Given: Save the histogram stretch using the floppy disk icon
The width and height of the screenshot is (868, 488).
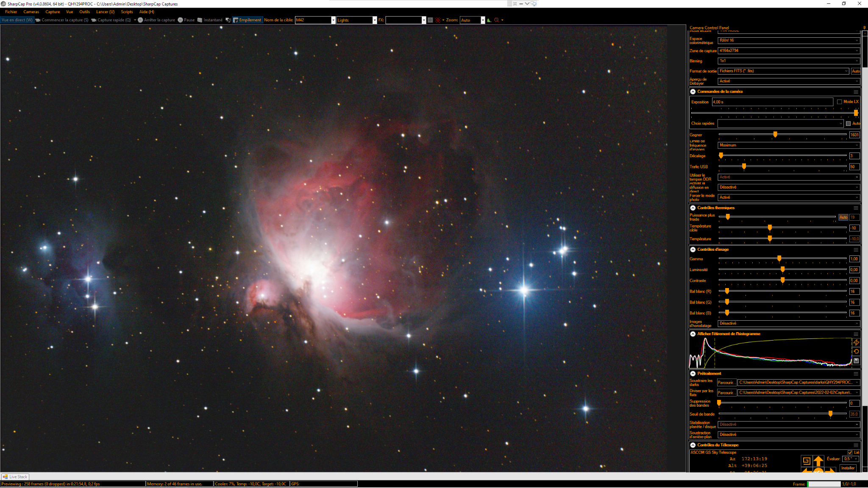Looking at the screenshot, I should tap(856, 361).
